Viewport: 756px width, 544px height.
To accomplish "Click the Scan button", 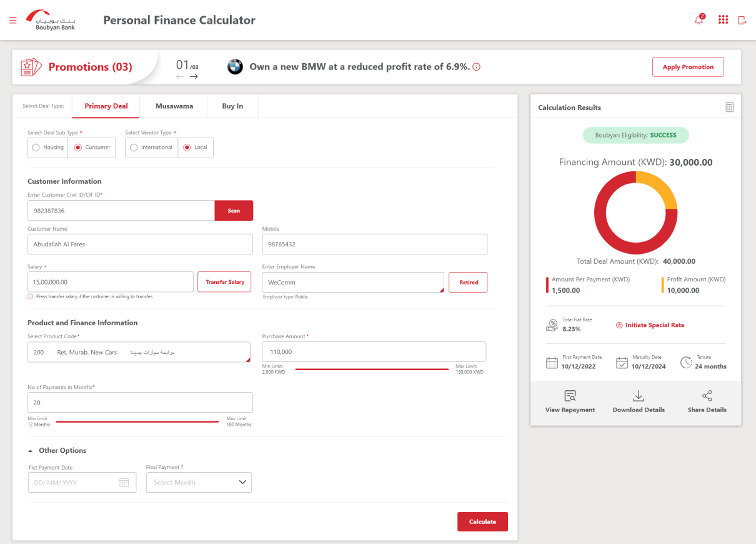I will (x=234, y=211).
